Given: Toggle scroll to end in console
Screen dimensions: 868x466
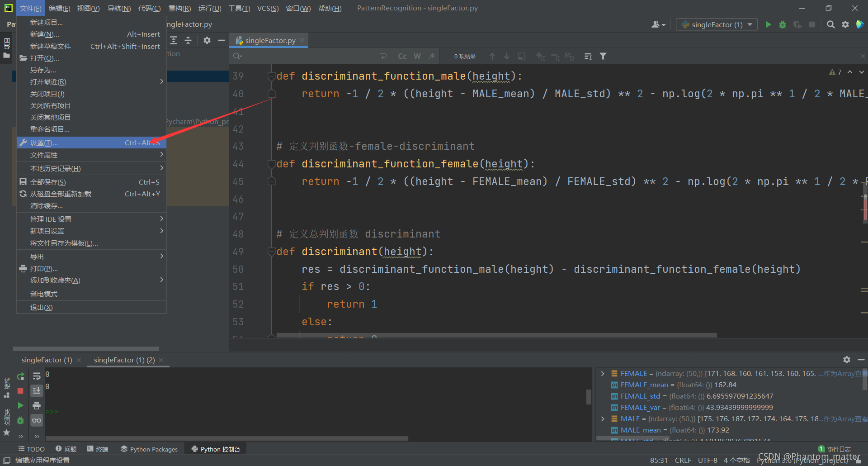Looking at the screenshot, I should pos(37,391).
